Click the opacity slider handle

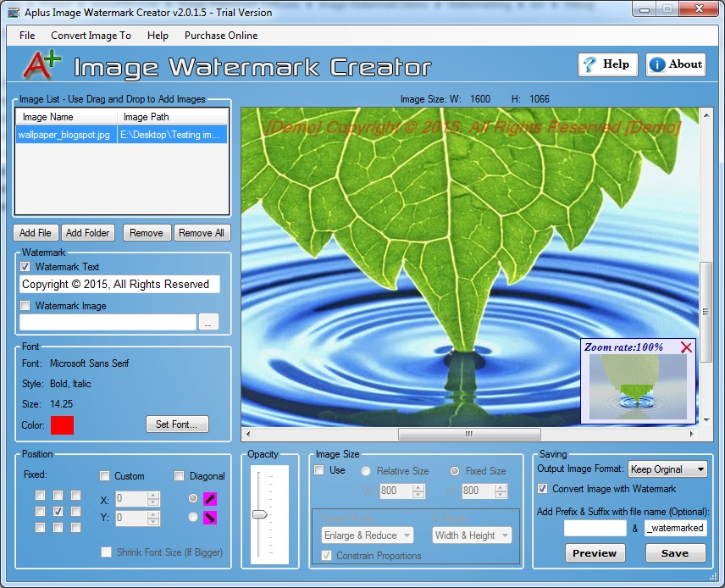pyautogui.click(x=260, y=514)
